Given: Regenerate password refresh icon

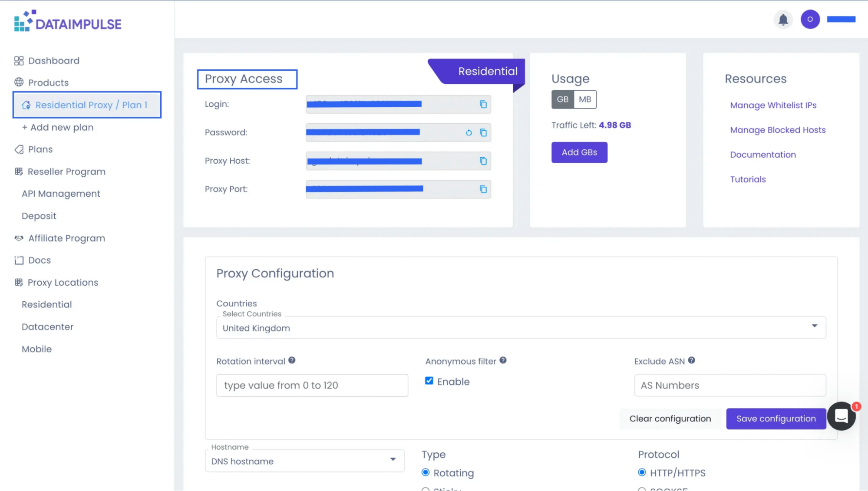Looking at the screenshot, I should coord(469,133).
